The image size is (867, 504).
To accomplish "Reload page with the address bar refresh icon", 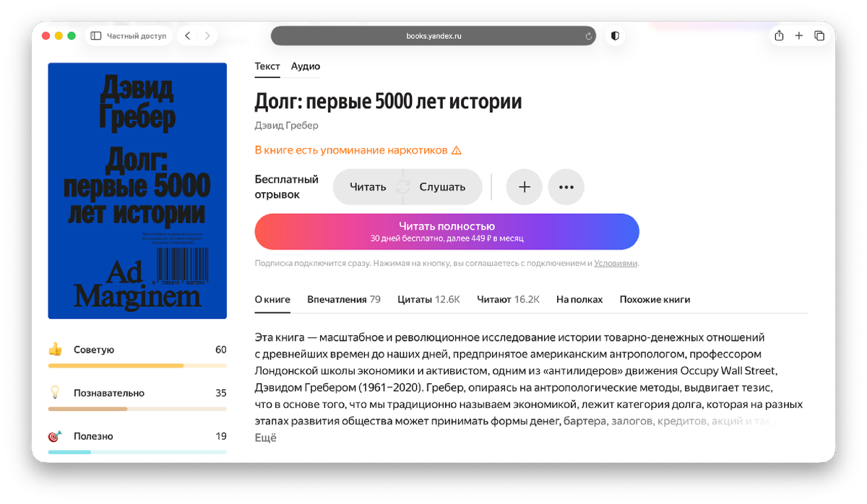I will tap(589, 35).
